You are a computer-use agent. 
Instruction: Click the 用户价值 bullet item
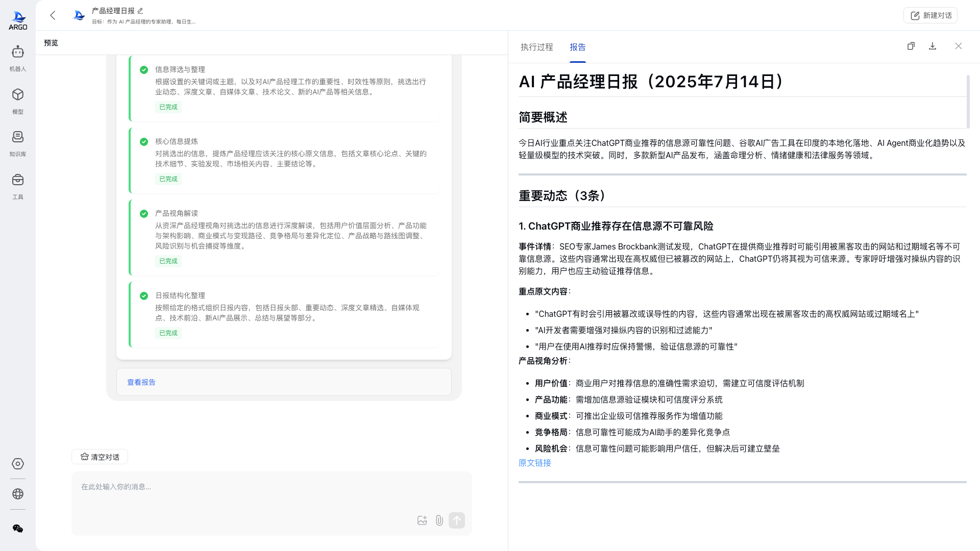(x=670, y=383)
